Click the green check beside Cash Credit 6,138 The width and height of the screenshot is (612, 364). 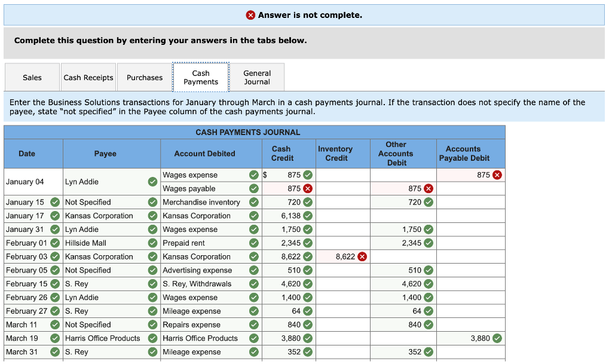pos(308,216)
